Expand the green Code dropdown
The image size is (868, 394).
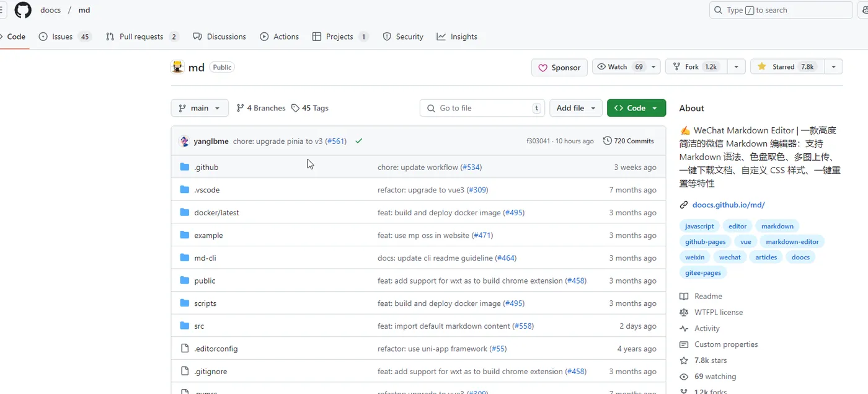[636, 108]
